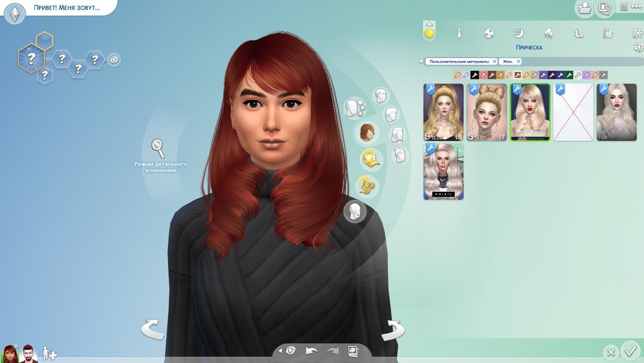Rotate Sim left with curved arrow

point(153,329)
